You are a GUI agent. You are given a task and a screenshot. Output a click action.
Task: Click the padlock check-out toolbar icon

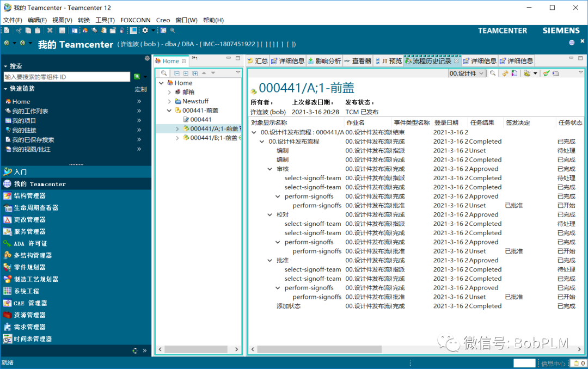pyautogui.click(x=122, y=30)
